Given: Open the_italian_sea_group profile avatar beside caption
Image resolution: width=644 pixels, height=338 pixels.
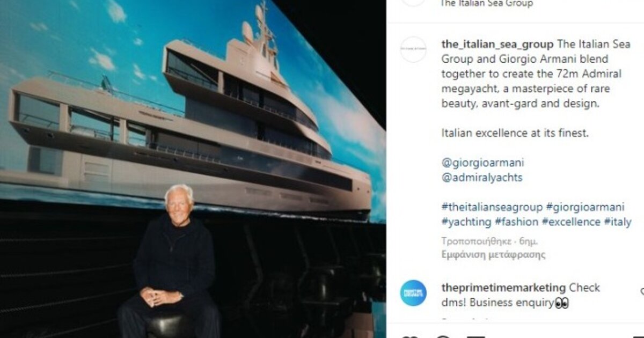Looking at the screenshot, I should [413, 50].
